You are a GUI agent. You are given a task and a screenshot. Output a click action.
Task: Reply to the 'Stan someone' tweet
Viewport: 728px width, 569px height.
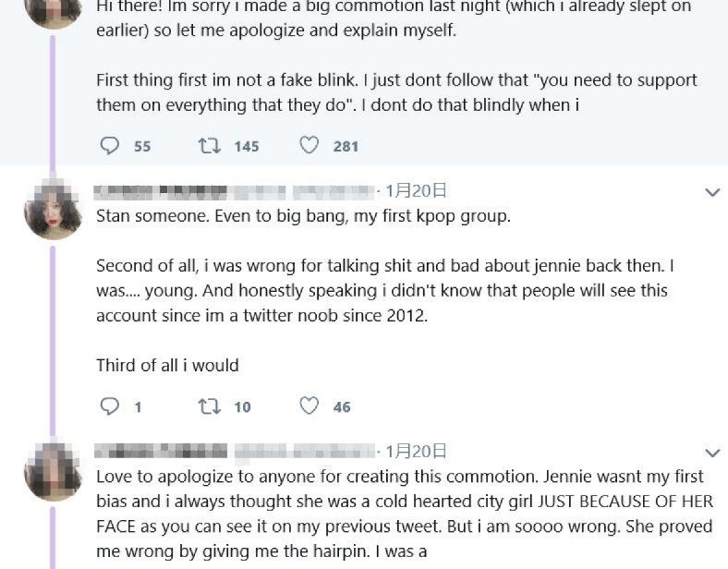[x=109, y=406]
